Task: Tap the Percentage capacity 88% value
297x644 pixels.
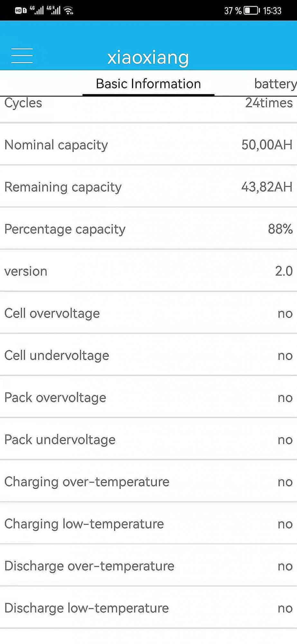Action: pyautogui.click(x=280, y=229)
